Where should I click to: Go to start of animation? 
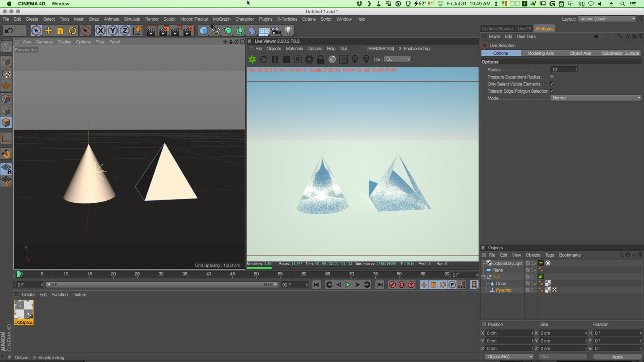(316, 285)
